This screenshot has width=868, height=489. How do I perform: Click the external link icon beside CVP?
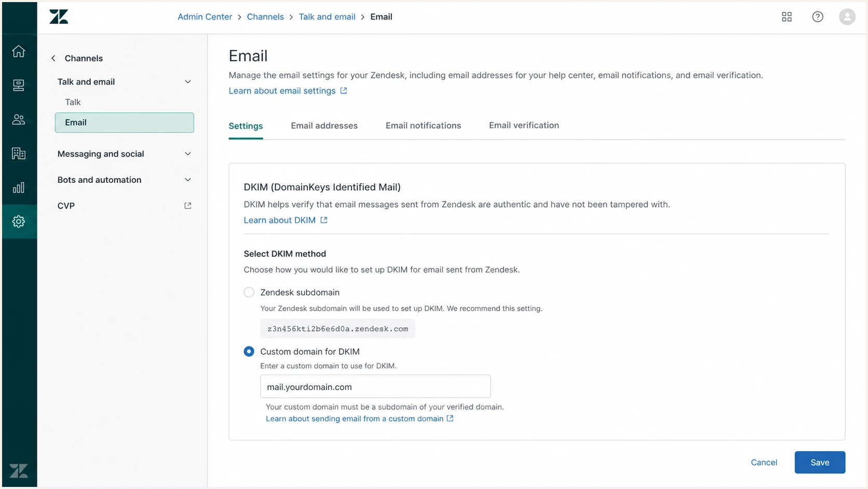(188, 206)
